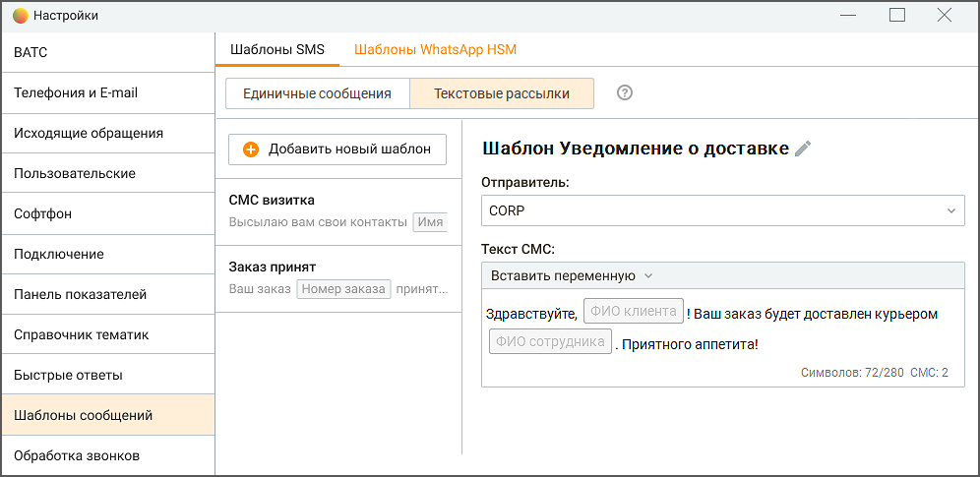Open Пользовательские section
Image resolution: width=980 pixels, height=477 pixels.
coord(107,173)
